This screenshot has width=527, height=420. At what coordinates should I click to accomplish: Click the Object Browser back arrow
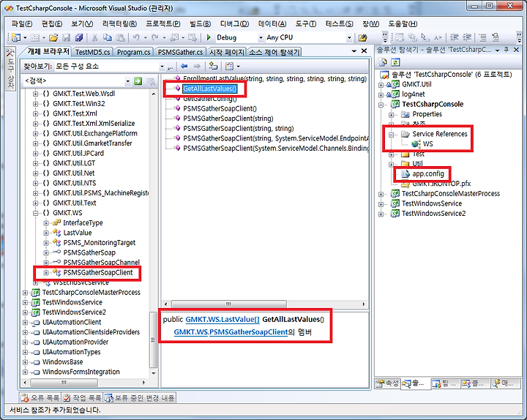184,66
